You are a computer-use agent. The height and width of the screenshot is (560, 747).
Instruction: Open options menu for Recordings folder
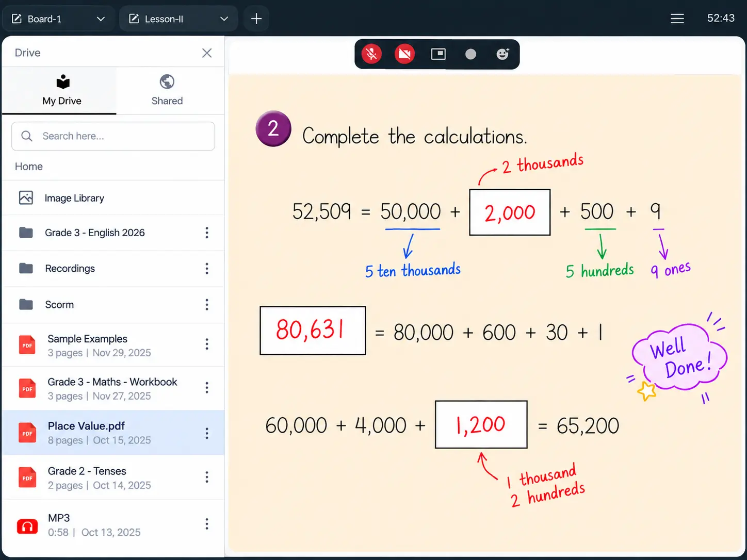(207, 268)
